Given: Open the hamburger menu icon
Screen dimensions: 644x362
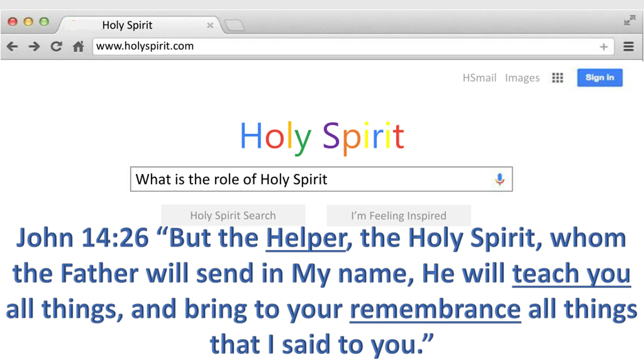Looking at the screenshot, I should click(628, 47).
